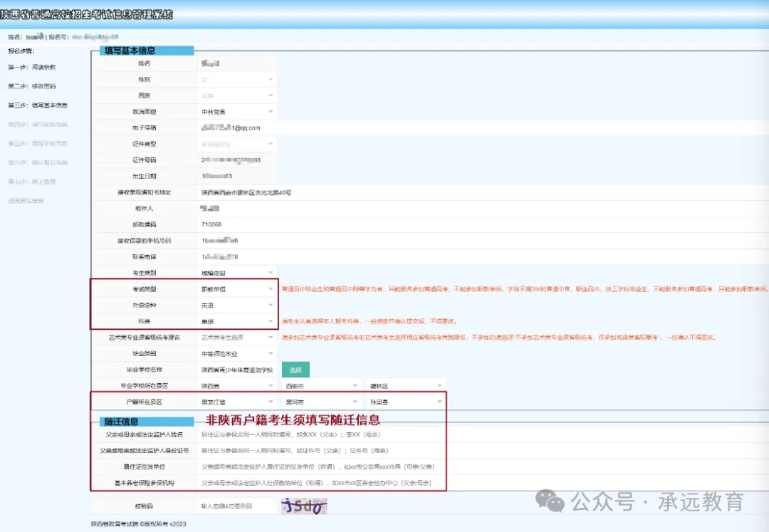Refresh the captcha image beside 校验码
The image size is (769, 532).
(x=304, y=506)
